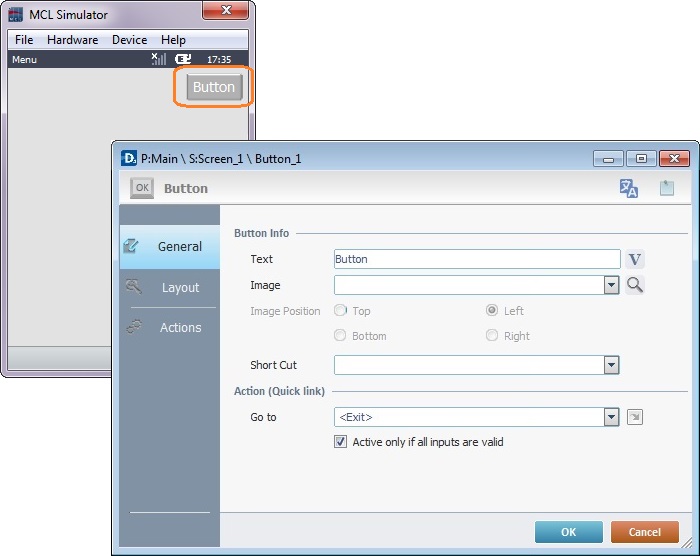Expand the Go to dropdown
The image size is (700, 556).
(611, 417)
